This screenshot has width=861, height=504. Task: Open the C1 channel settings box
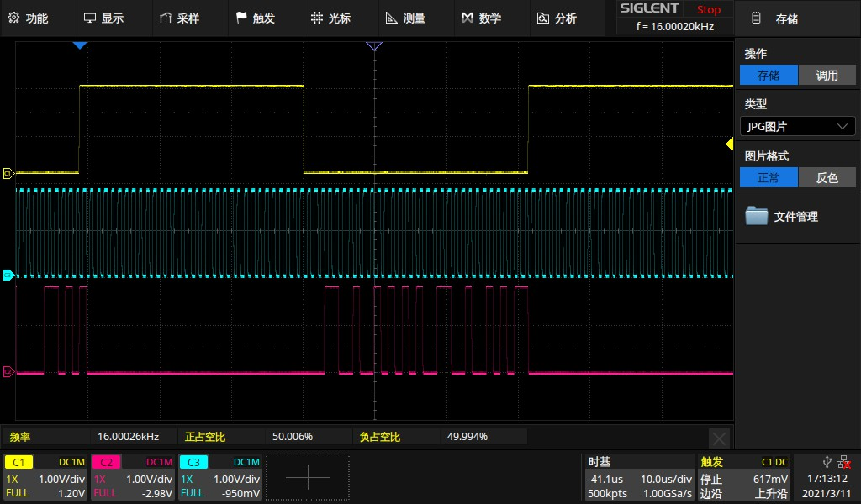[x=45, y=477]
